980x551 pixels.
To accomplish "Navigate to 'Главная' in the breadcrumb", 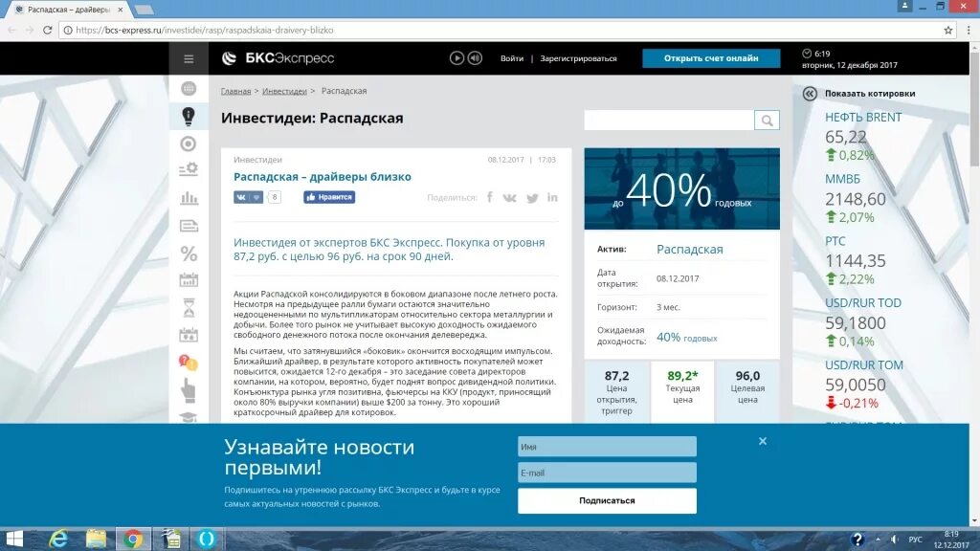I will pos(236,90).
